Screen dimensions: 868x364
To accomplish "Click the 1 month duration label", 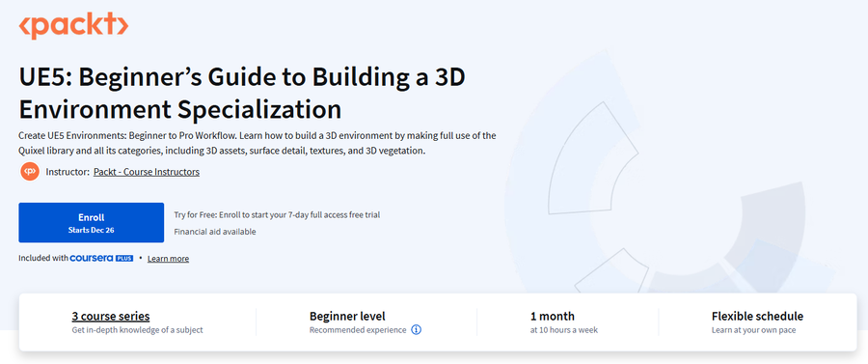I will click(553, 317).
